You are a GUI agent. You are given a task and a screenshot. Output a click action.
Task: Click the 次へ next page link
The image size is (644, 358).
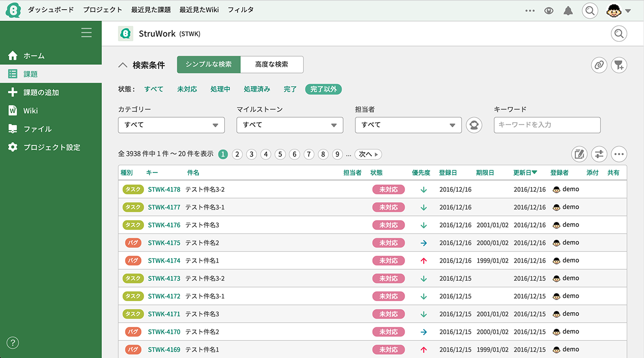(368, 154)
